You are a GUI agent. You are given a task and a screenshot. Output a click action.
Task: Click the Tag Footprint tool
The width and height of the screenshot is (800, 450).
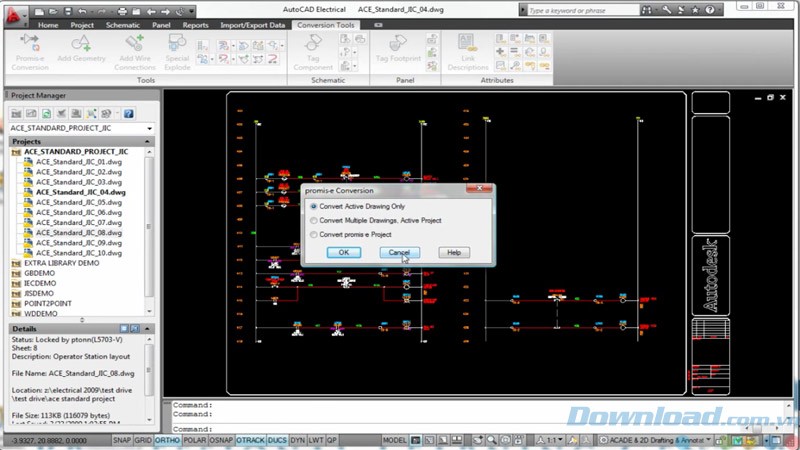[x=398, y=49]
